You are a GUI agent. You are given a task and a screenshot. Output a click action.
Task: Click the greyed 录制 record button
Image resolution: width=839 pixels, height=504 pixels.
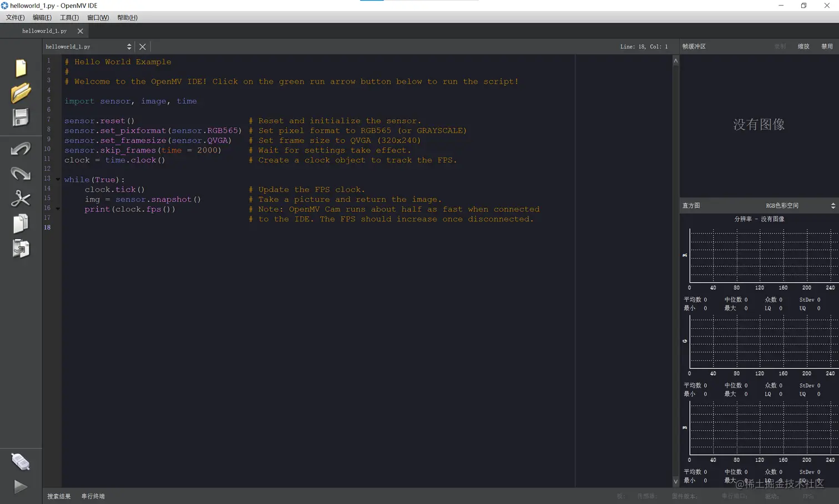coord(780,47)
